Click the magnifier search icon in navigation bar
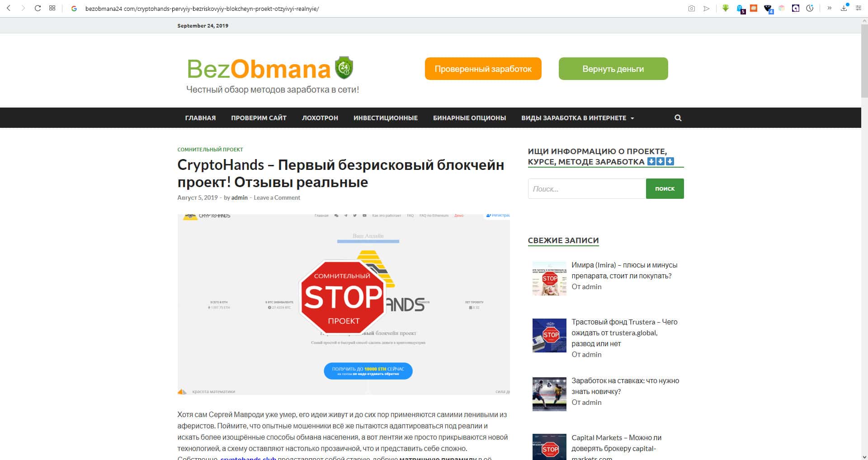The height and width of the screenshot is (460, 868). pyautogui.click(x=678, y=118)
